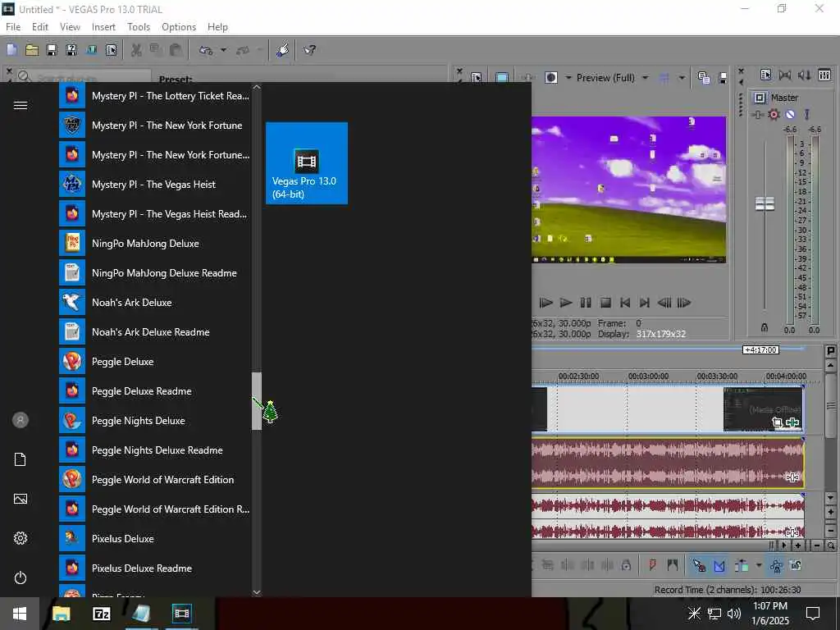The width and height of the screenshot is (840, 630).
Task: Expand the Start menu hamburger icon
Action: coord(21,105)
